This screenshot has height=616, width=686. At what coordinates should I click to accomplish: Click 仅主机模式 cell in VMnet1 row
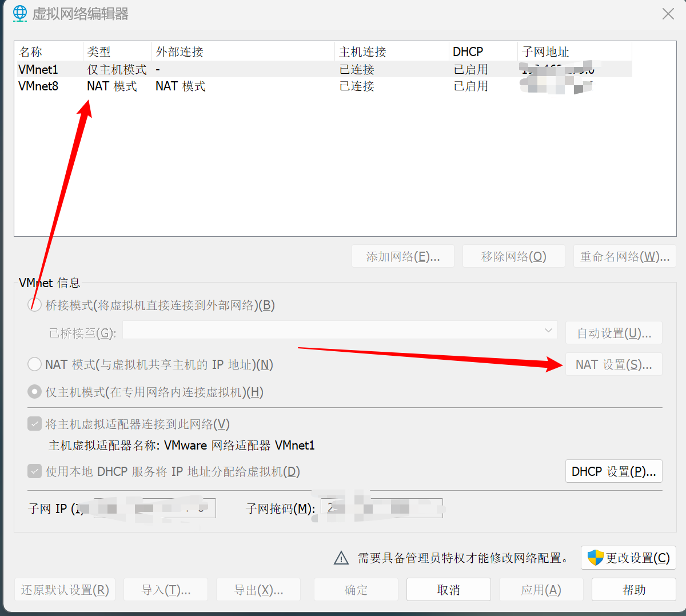click(x=117, y=69)
